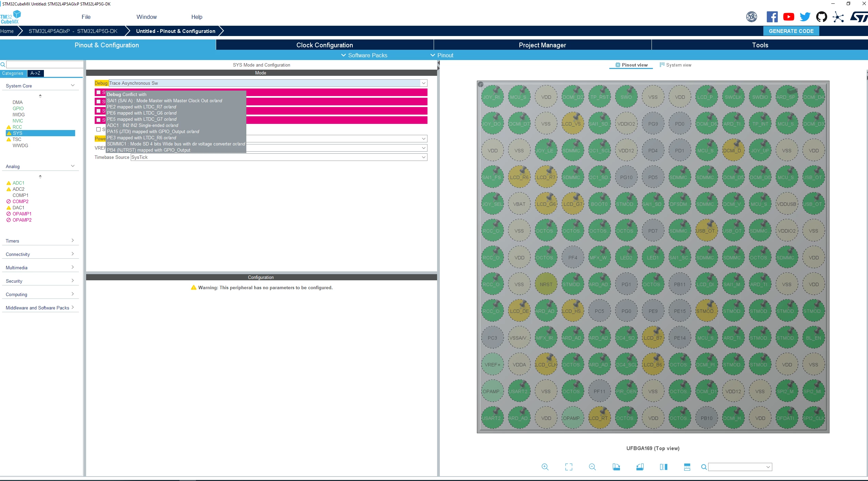Select the PF4 pin on the chip

(573, 257)
